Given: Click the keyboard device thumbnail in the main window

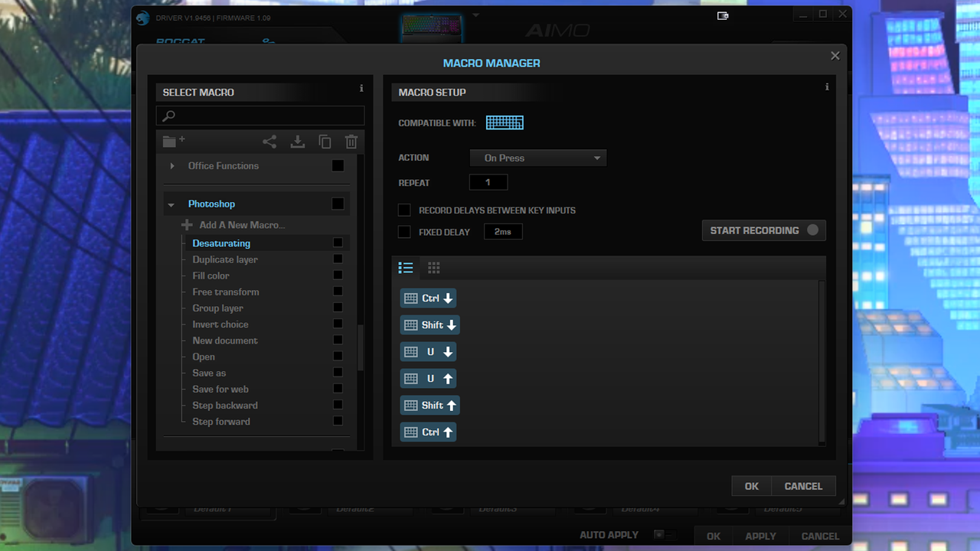Looking at the screenshot, I should coord(432,27).
